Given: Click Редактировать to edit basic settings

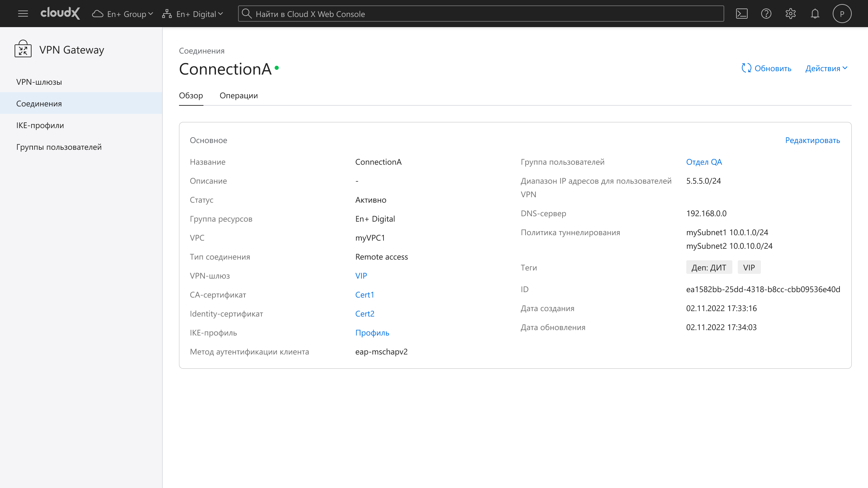Looking at the screenshot, I should coord(812,140).
